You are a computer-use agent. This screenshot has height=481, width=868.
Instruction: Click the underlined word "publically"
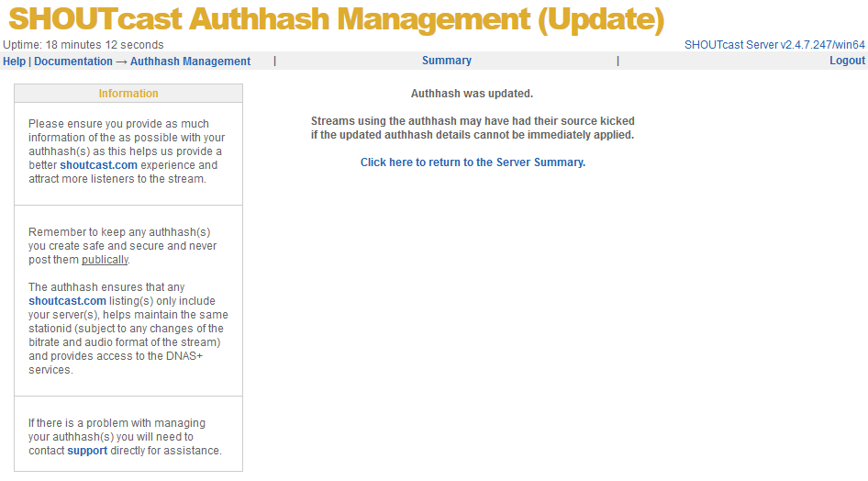(105, 260)
